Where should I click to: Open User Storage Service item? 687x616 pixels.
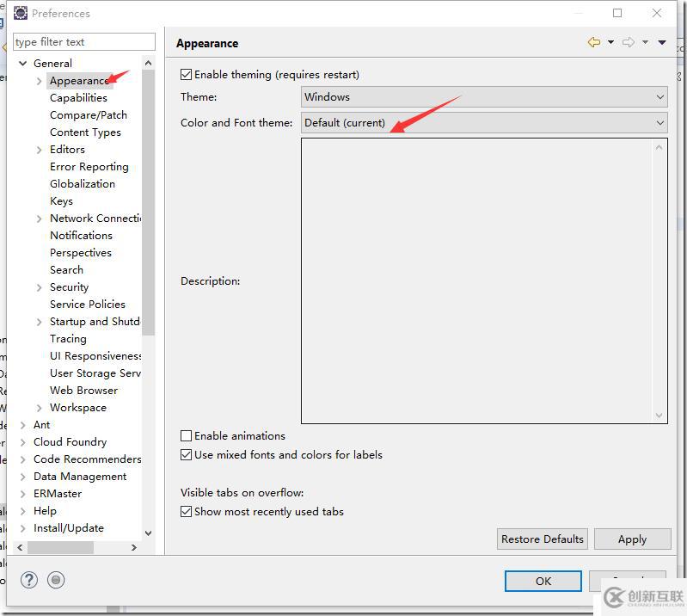tap(95, 373)
